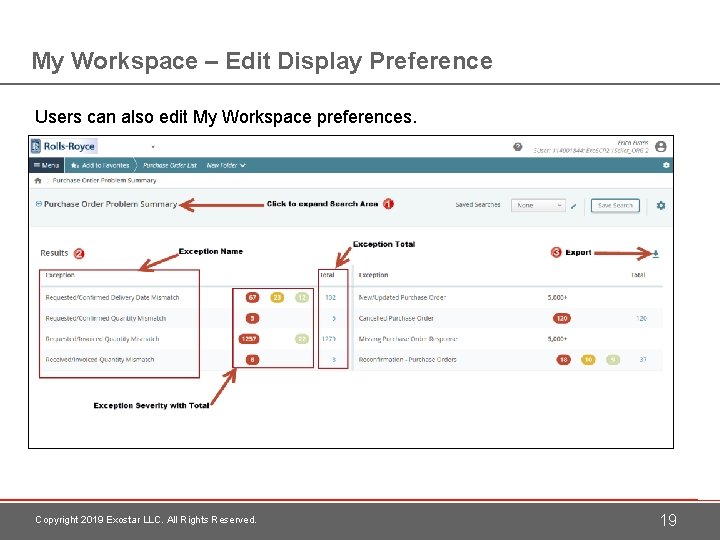Viewport: 720px width, 540px height.
Task: Open the hamburger Menu button
Action: [46, 165]
